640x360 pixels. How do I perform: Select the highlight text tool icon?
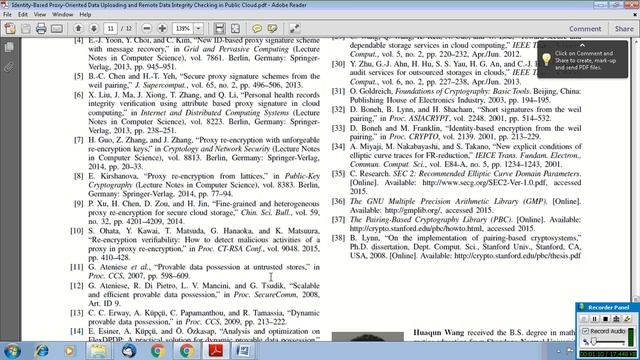tap(272, 28)
